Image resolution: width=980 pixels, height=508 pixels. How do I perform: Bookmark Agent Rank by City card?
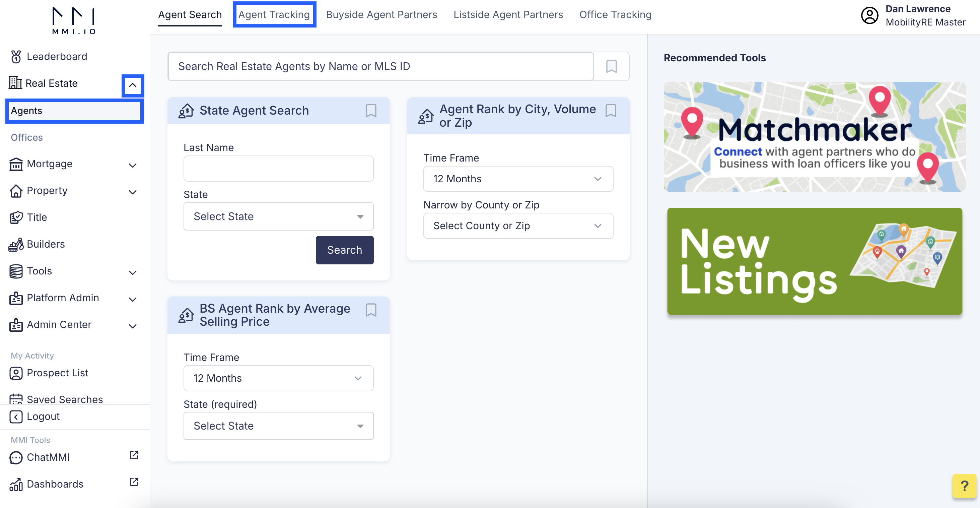coord(611,110)
